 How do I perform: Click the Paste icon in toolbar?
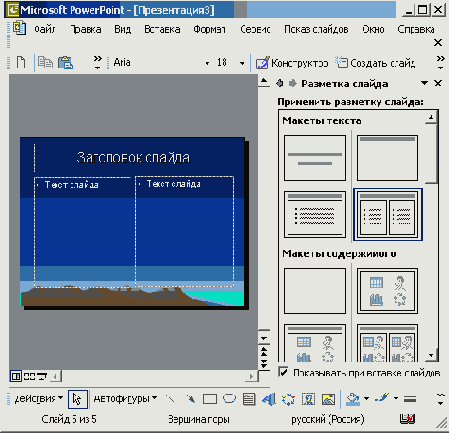point(65,62)
